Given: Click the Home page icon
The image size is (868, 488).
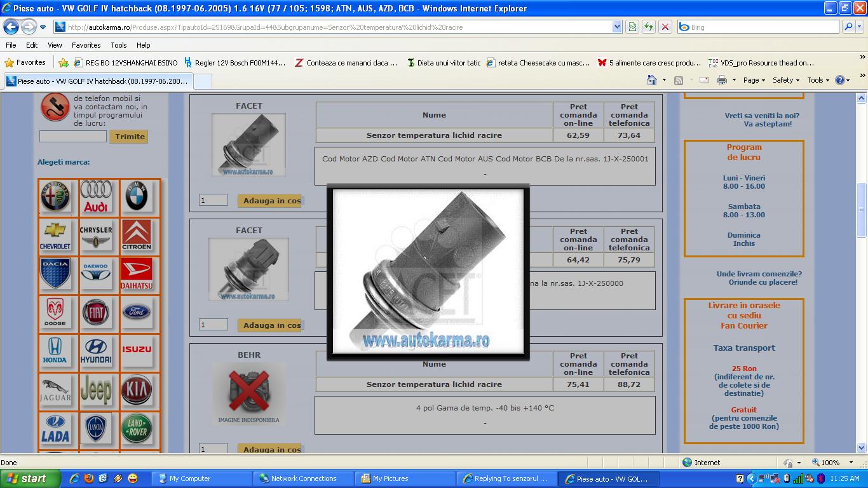Looking at the screenshot, I should pos(651,80).
